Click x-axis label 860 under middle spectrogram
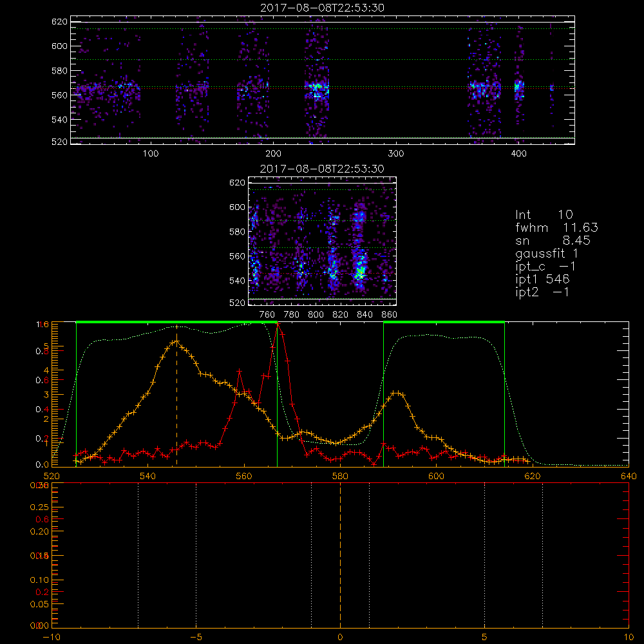644x644 pixels. click(x=390, y=315)
